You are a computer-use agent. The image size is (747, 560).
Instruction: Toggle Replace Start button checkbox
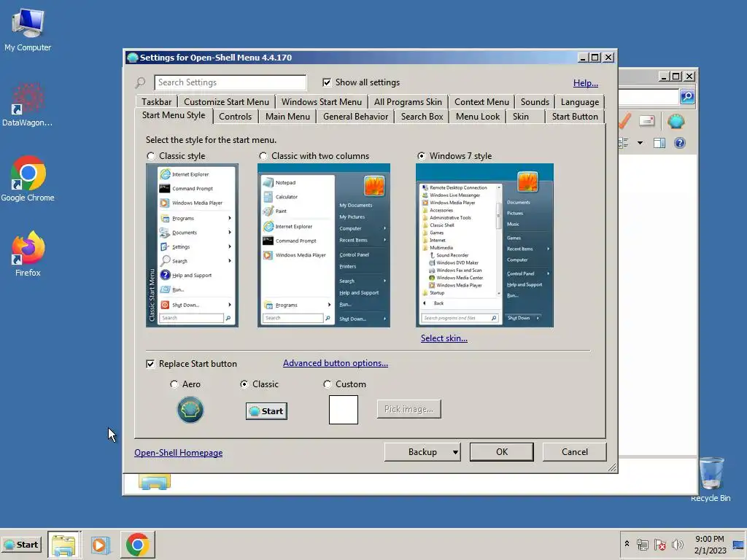point(150,365)
